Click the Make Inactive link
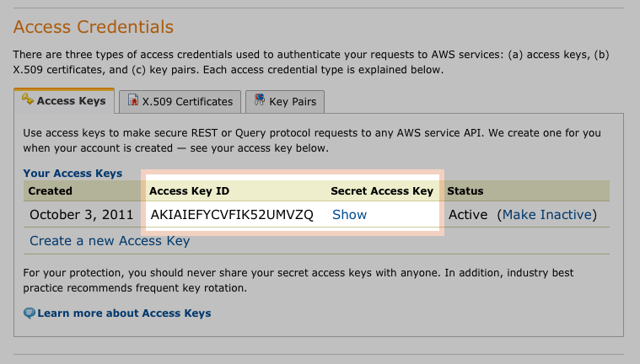The height and width of the screenshot is (364, 640). 547,215
